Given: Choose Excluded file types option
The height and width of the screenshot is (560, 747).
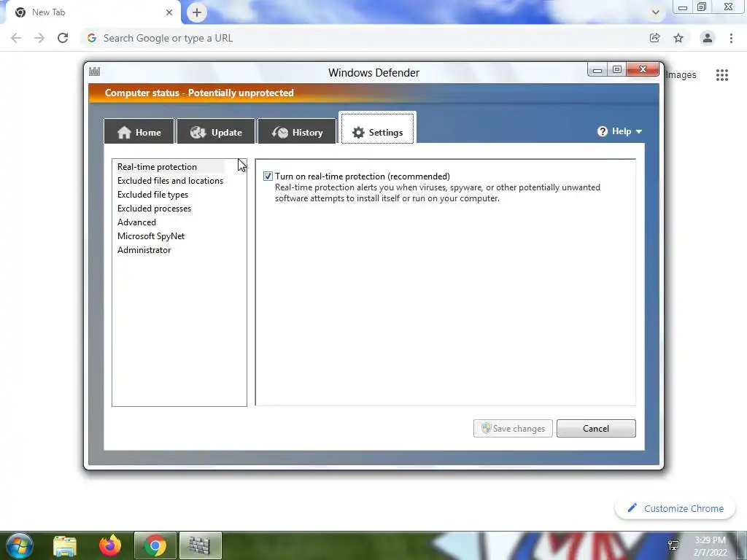Looking at the screenshot, I should point(152,194).
